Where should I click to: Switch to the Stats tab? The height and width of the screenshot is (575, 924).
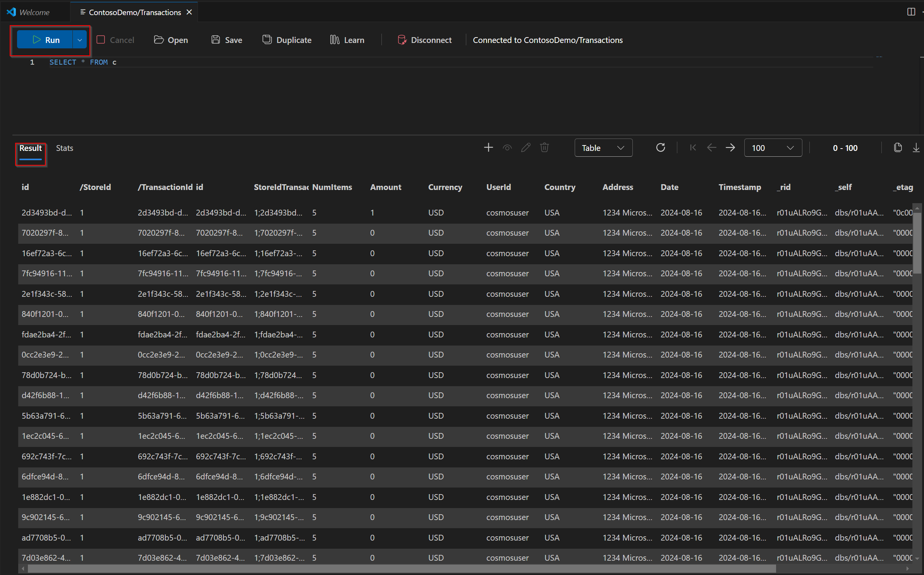pos(64,148)
